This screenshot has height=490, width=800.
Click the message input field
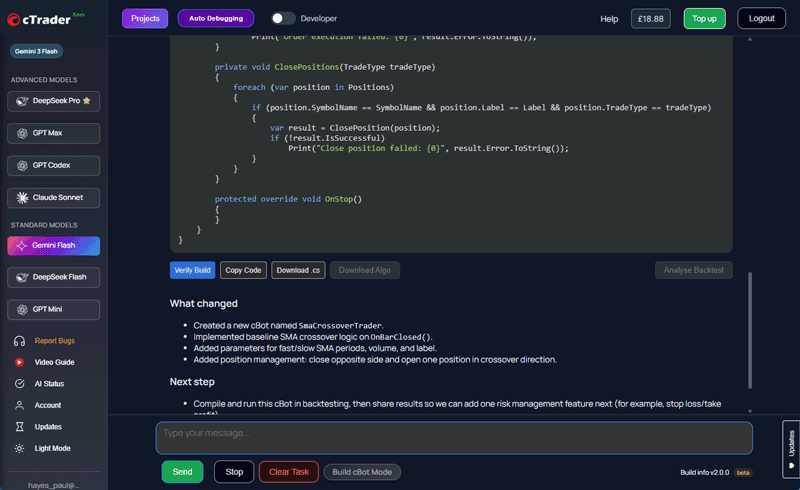point(454,438)
